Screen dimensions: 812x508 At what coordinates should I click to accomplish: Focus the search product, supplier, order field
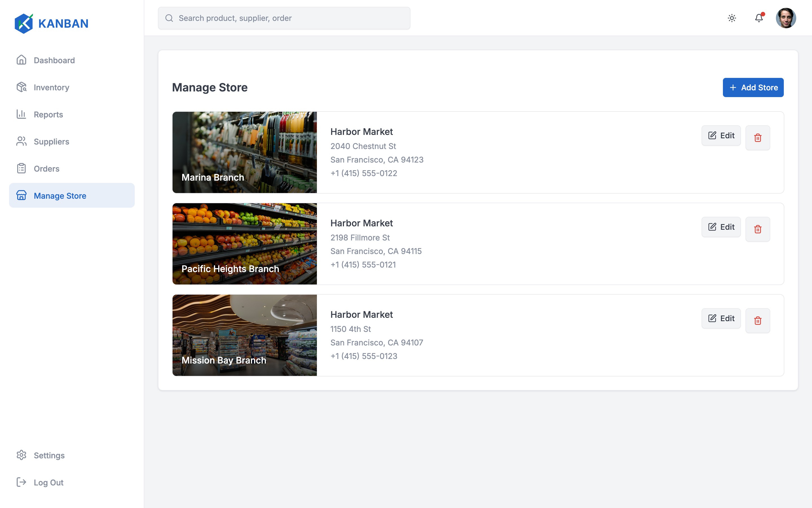(x=284, y=18)
